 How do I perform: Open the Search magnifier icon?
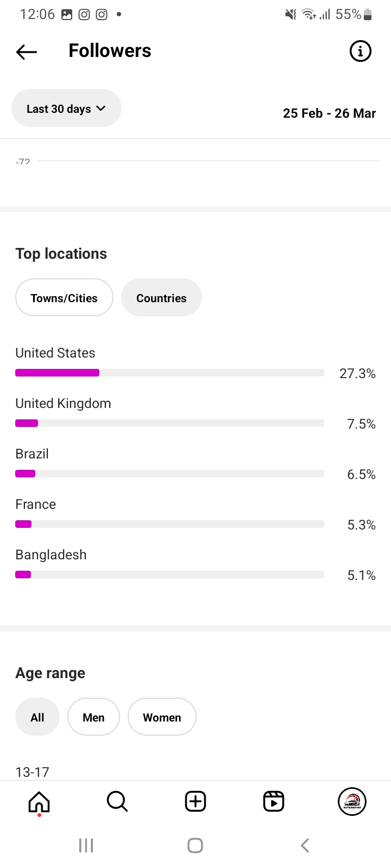[x=117, y=801]
